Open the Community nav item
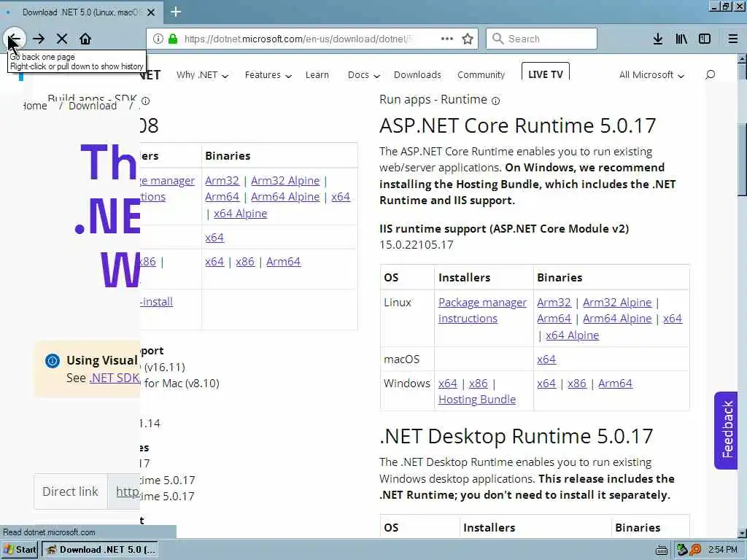Image resolution: width=747 pixels, height=560 pixels. pyautogui.click(x=481, y=75)
